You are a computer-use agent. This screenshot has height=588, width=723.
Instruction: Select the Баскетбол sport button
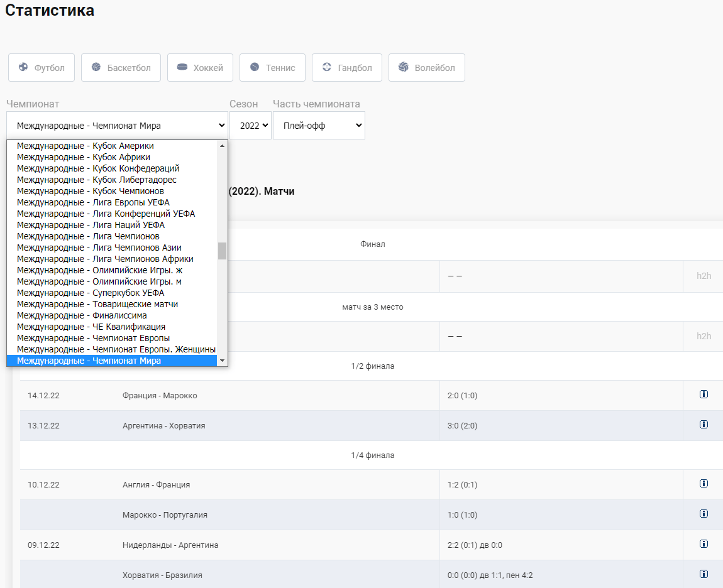point(121,68)
